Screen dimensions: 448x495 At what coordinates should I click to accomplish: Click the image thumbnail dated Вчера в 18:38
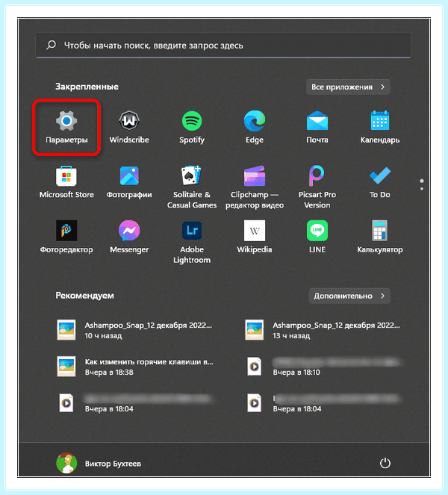(66, 367)
